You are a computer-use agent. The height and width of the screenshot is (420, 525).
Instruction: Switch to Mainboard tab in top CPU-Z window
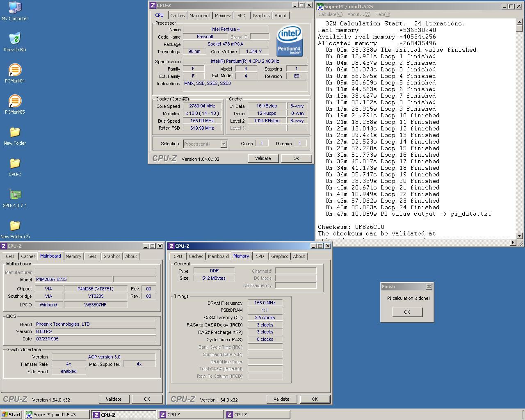(200, 16)
